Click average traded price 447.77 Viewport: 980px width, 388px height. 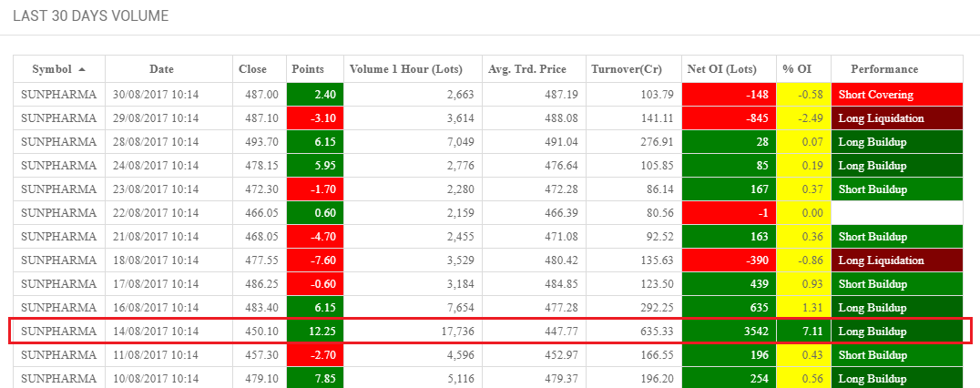pos(562,332)
